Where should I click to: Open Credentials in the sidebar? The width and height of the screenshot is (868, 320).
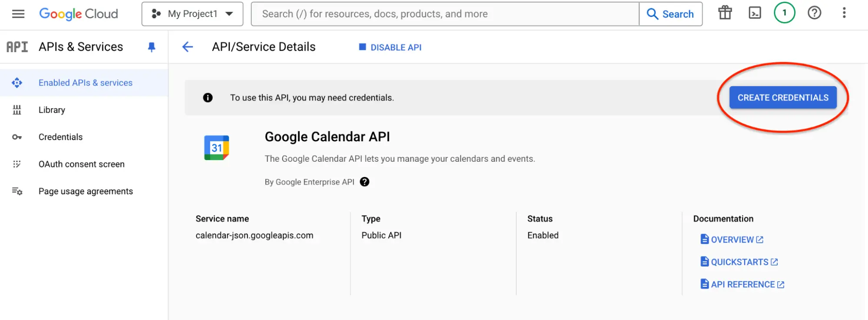click(x=84, y=137)
